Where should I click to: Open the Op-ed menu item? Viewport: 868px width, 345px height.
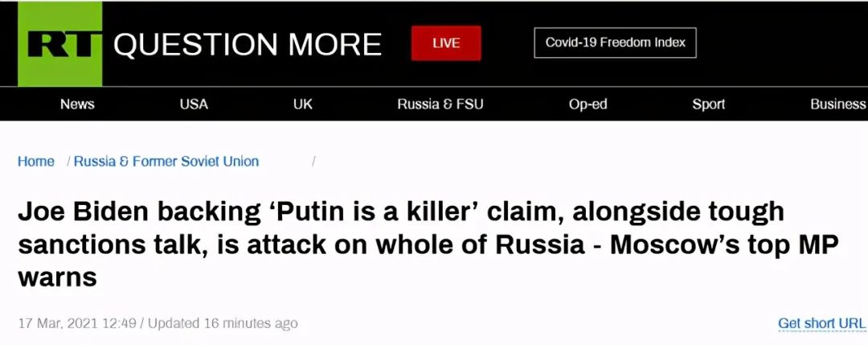(588, 104)
